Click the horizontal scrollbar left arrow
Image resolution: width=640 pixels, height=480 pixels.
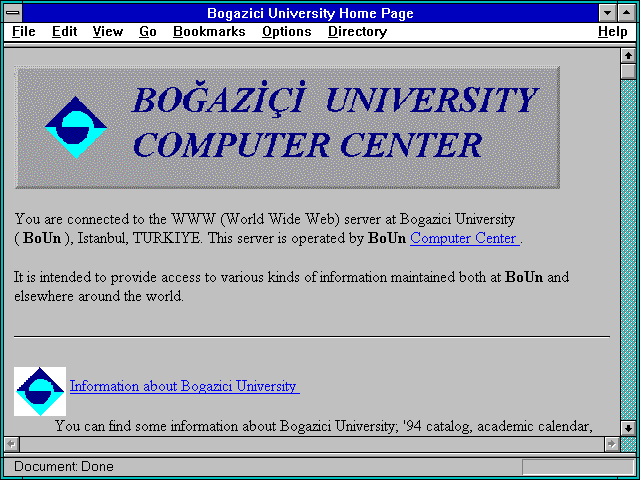coord(11,444)
